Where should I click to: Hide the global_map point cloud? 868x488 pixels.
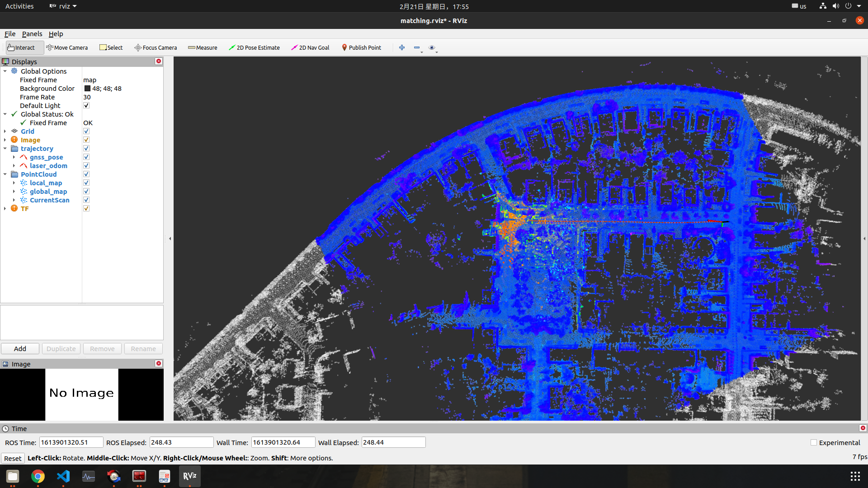[x=86, y=191]
